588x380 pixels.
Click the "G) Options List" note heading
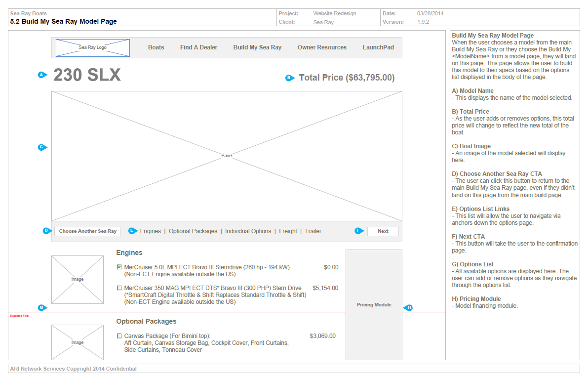click(x=472, y=264)
